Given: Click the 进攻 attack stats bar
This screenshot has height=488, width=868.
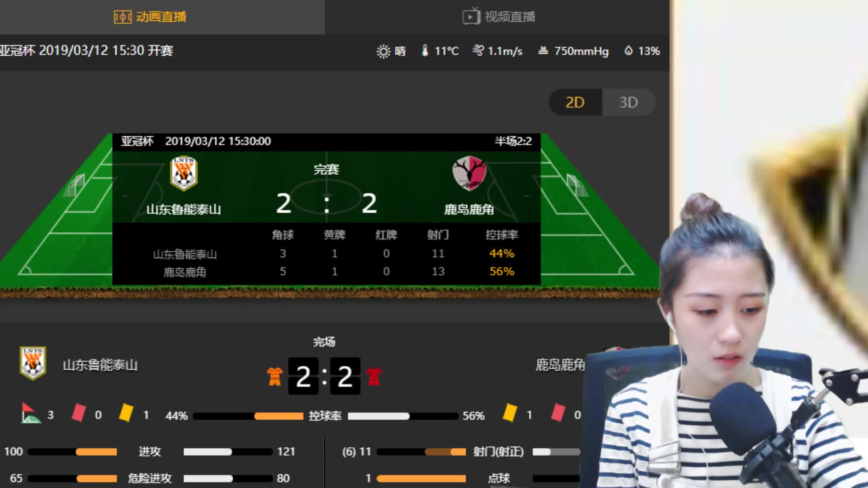Looking at the screenshot, I should [150, 451].
